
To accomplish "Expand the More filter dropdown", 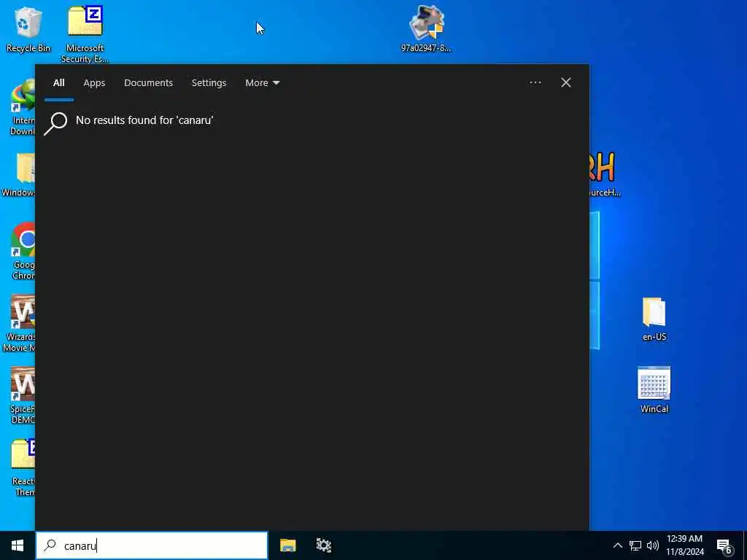I will (262, 83).
